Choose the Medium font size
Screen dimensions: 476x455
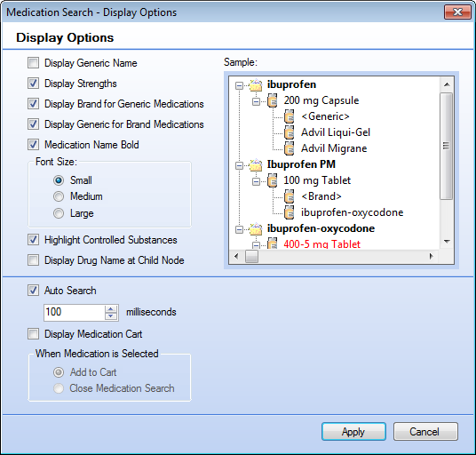[x=59, y=196]
